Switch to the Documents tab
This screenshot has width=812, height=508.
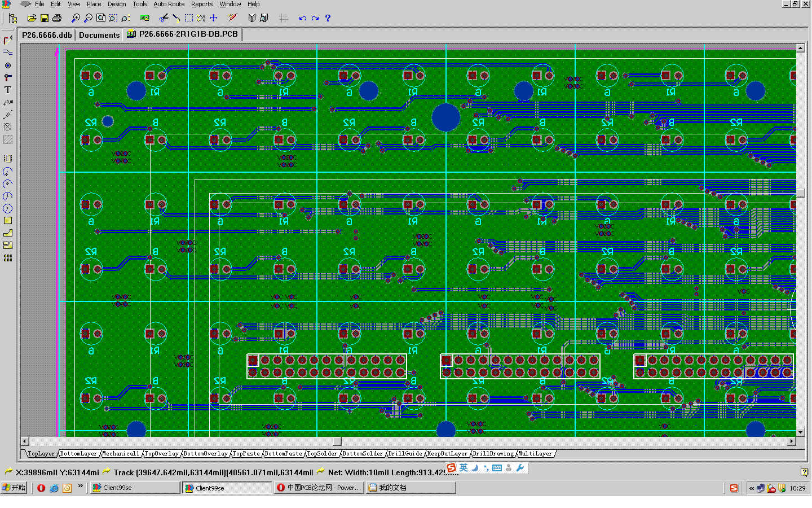pos(99,35)
